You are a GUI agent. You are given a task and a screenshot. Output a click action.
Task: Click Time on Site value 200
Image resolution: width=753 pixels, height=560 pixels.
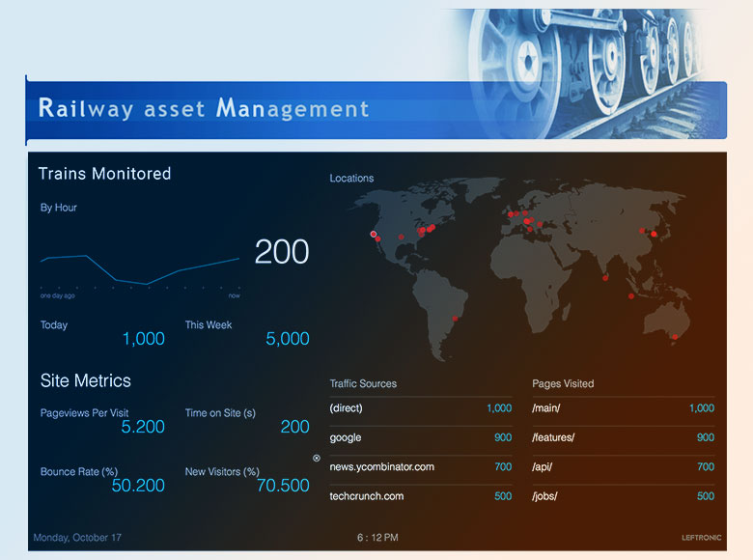click(x=294, y=427)
